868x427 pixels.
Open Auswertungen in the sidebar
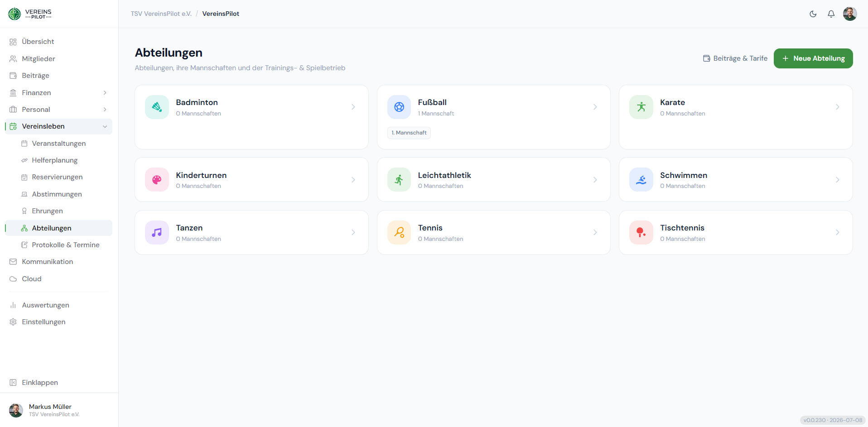click(58, 305)
